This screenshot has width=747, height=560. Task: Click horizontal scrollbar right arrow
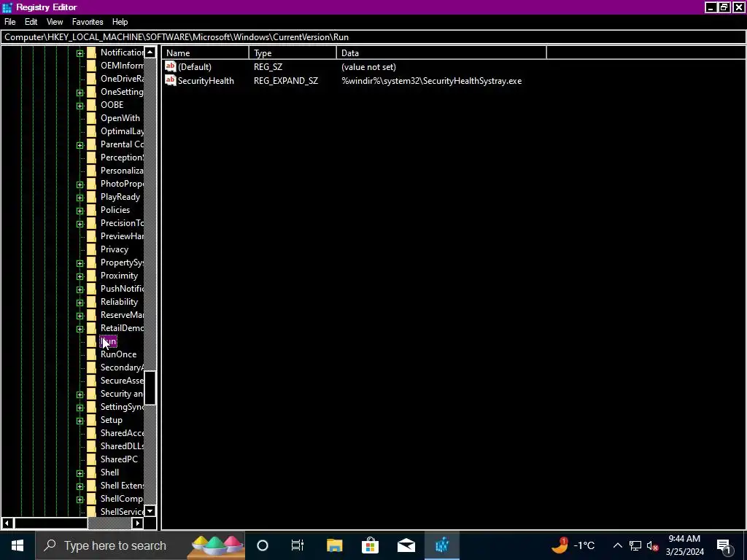137,524
